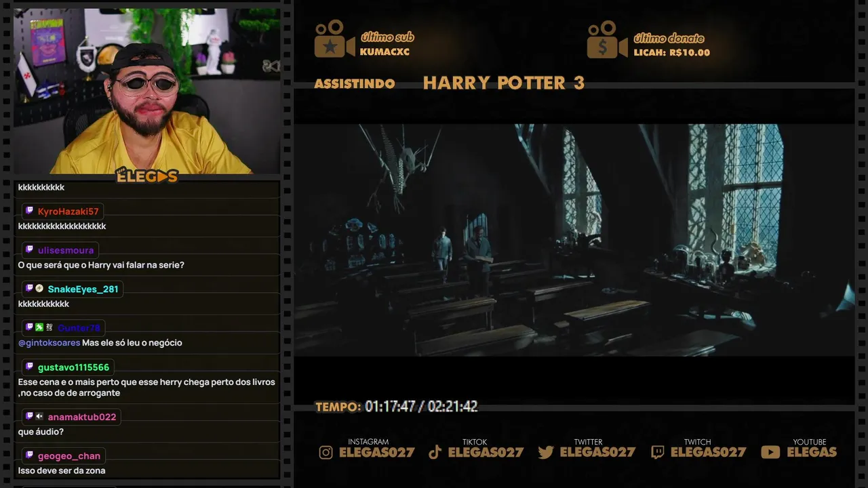
Task: Click message 'que áudio?'
Action: pos(41,432)
